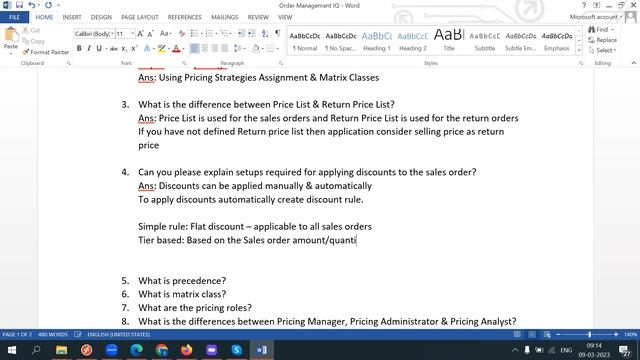Toggle superscript formatting
640x360 pixels.
[x=133, y=49]
